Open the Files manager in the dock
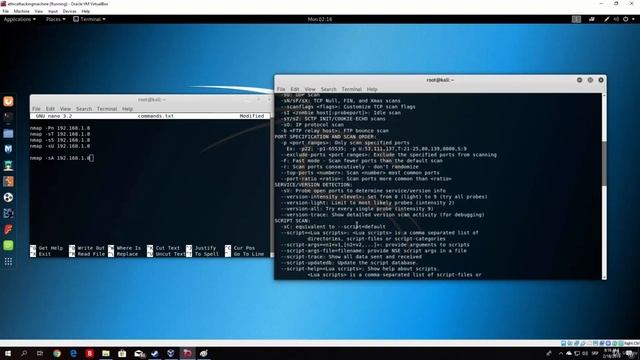 [8, 133]
